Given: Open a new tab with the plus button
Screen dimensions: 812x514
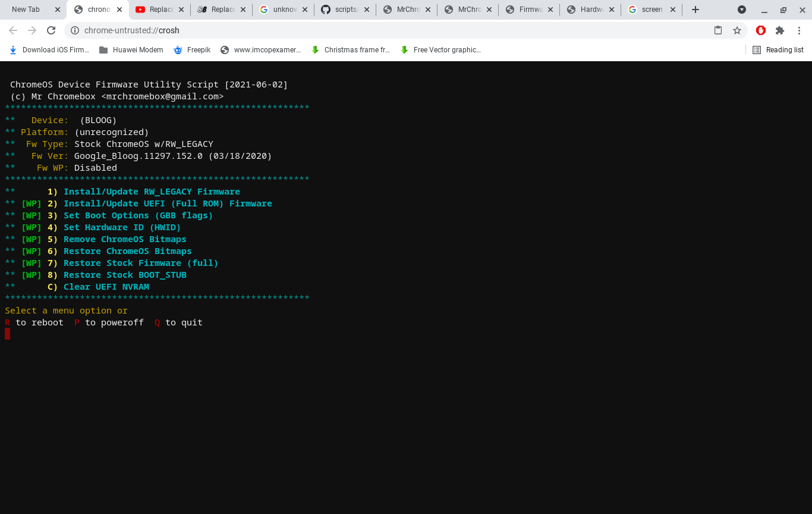Looking at the screenshot, I should click(x=695, y=10).
